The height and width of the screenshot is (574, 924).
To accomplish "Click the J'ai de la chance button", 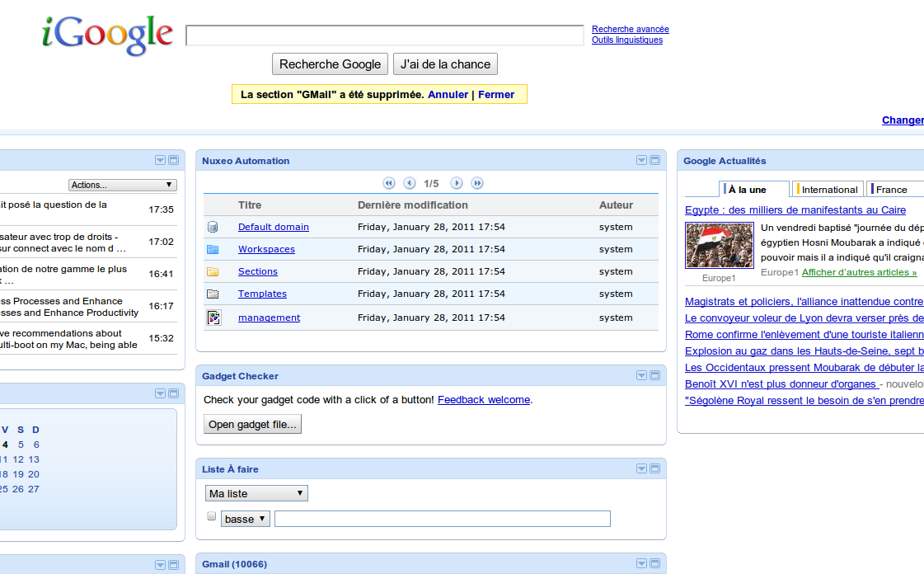I will tap(445, 64).
